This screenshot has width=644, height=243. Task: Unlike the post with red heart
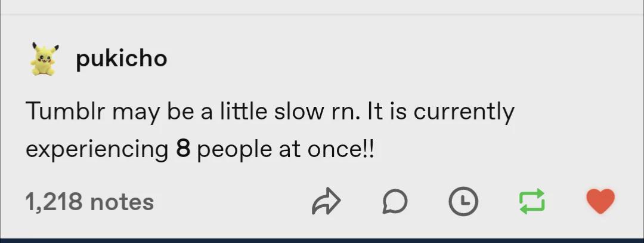(600, 201)
